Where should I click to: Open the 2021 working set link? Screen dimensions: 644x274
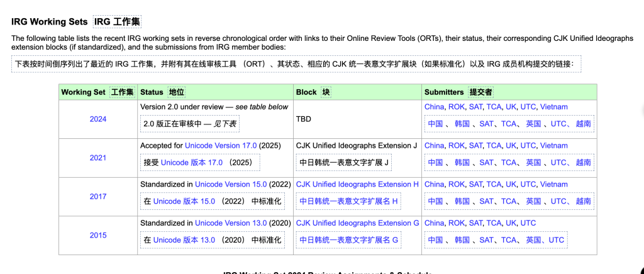[x=98, y=158]
